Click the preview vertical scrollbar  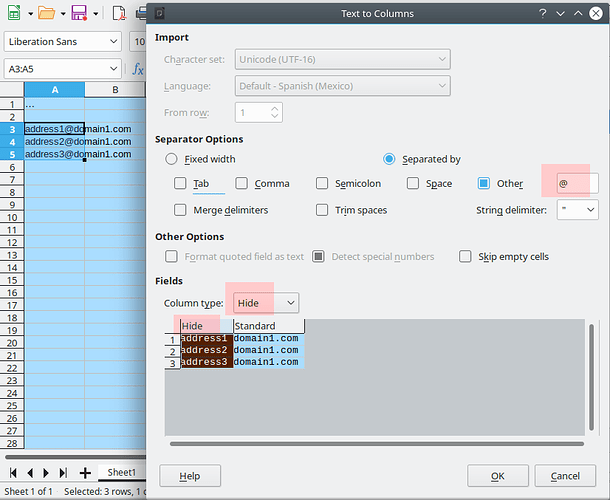pos(591,377)
